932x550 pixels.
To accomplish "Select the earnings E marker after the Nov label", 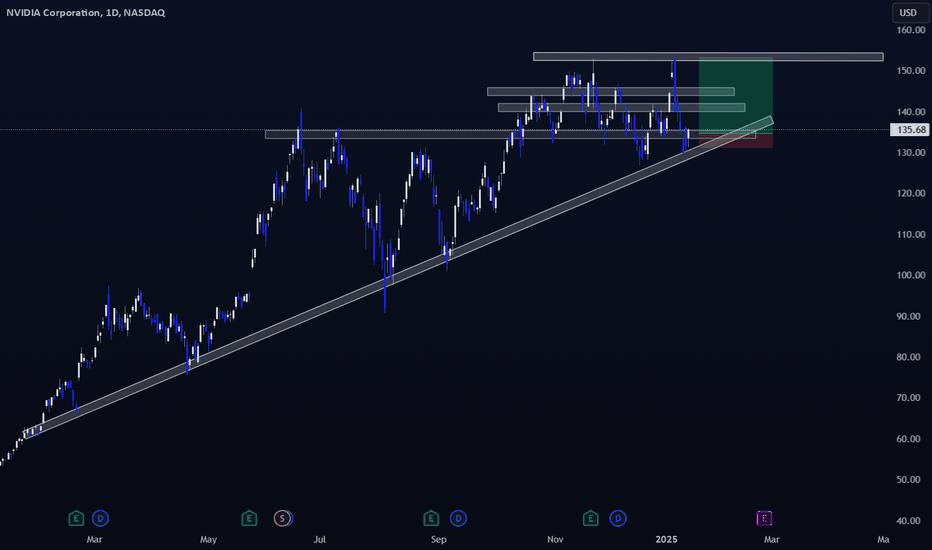I will [x=590, y=518].
